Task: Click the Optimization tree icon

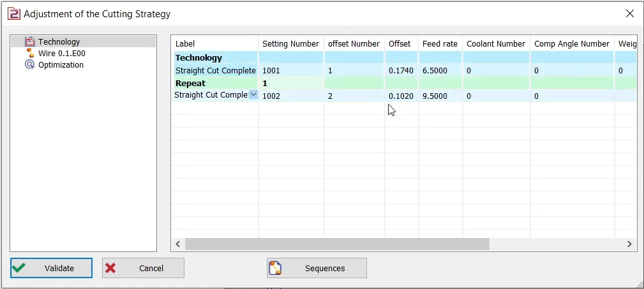Action: tap(29, 64)
